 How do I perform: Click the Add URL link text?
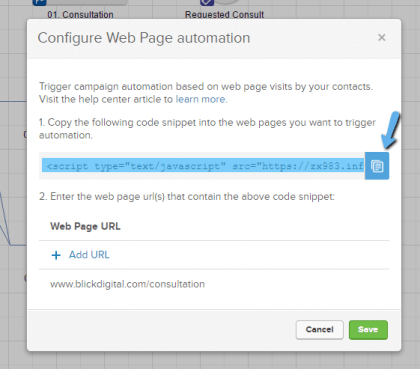(x=89, y=255)
